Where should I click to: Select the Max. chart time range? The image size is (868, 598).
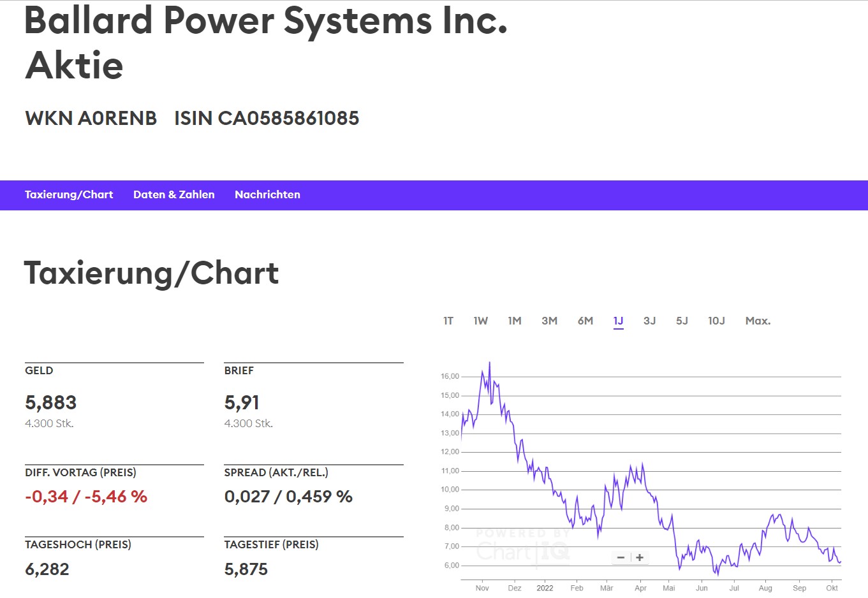click(758, 321)
